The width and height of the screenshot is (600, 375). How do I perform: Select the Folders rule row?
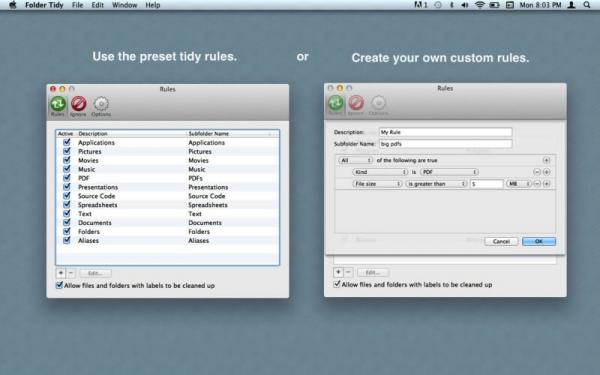168,232
